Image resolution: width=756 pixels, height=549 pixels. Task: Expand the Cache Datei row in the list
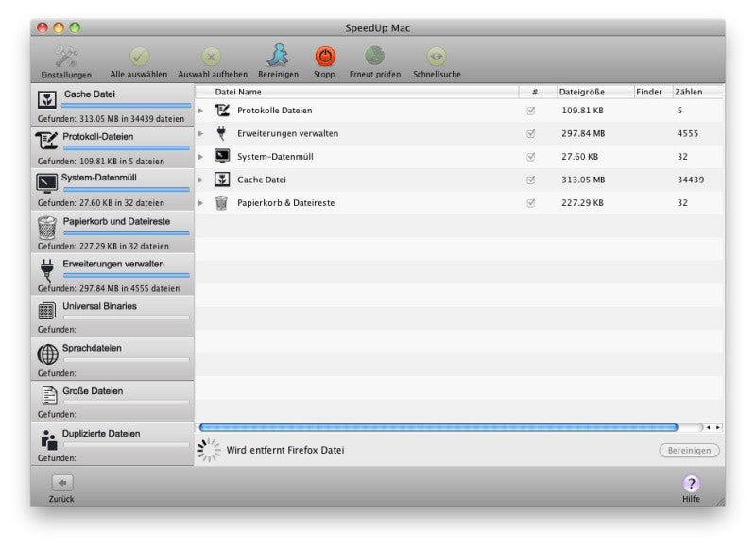200,180
